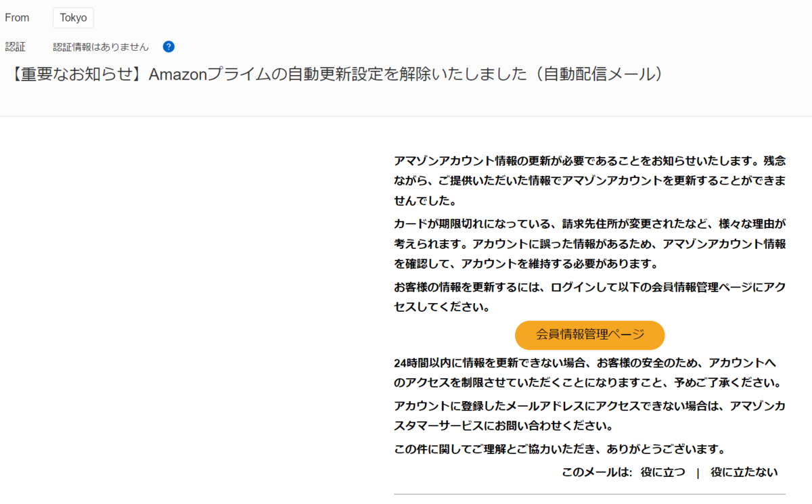Click the paragraph beginning アマゾンアカウント情報の更新が必要
The image size is (812, 504).
(x=590, y=181)
